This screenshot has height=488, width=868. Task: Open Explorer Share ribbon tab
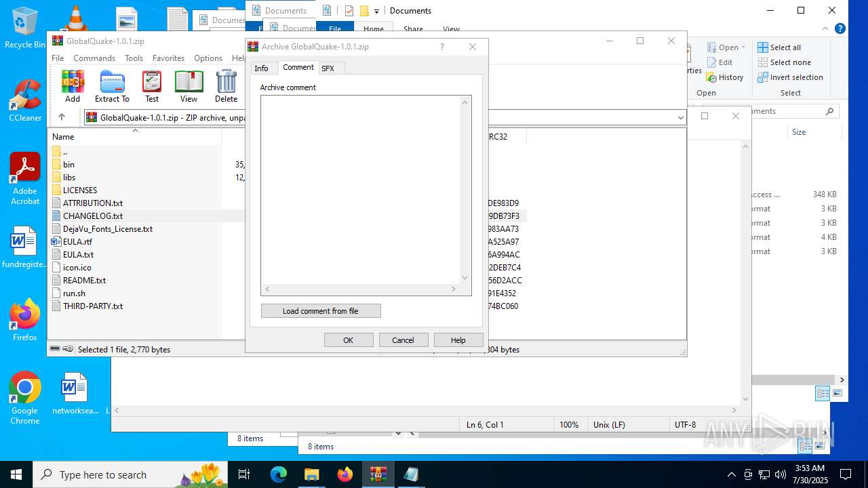tap(413, 29)
